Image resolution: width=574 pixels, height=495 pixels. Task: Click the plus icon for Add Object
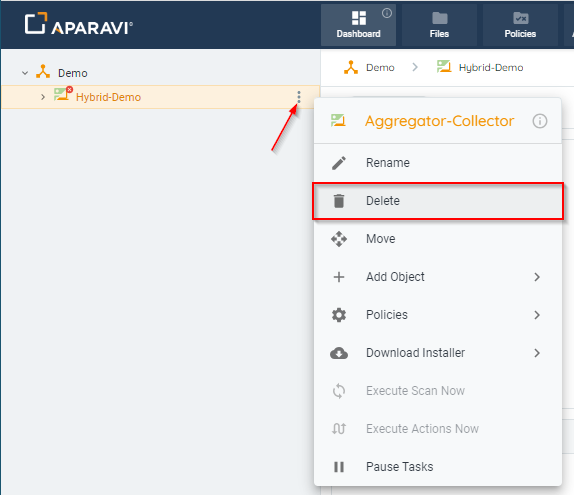(x=339, y=277)
